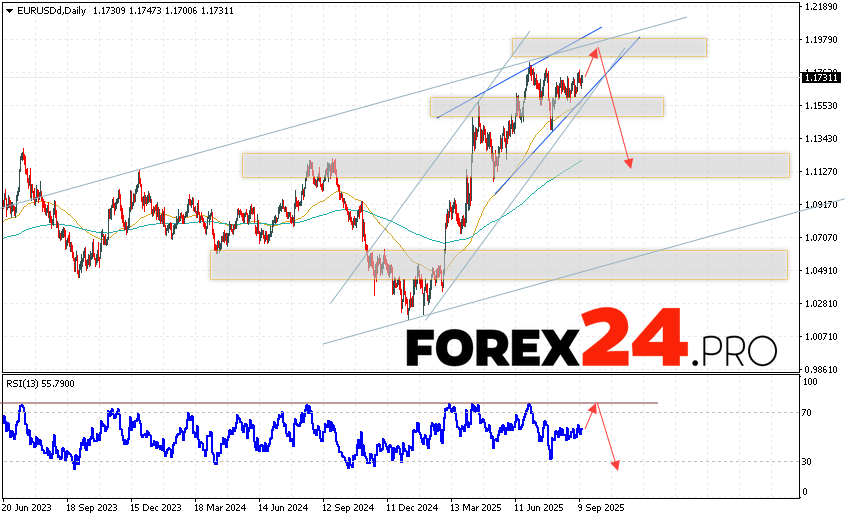Select the red horizontal RSI resistance line

coord(330,403)
